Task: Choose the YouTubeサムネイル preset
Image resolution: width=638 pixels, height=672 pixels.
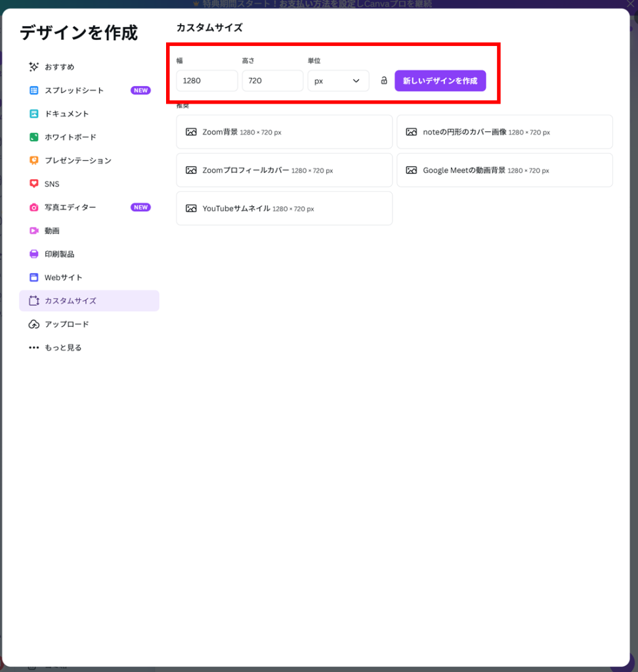Action: (284, 208)
